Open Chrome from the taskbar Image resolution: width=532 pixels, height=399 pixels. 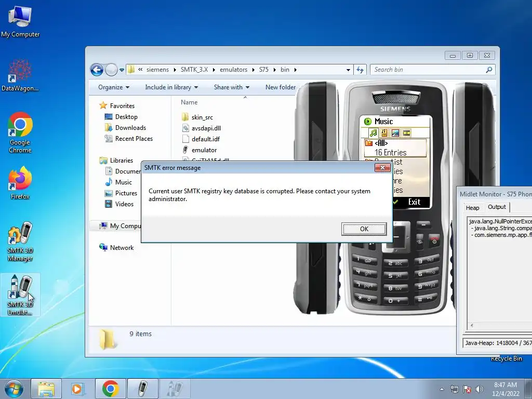coord(110,389)
